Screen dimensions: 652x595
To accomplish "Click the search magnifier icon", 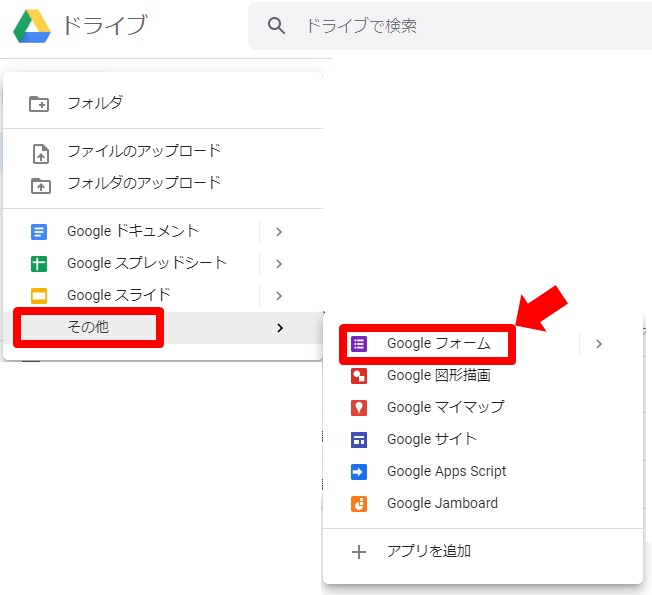I will click(277, 26).
